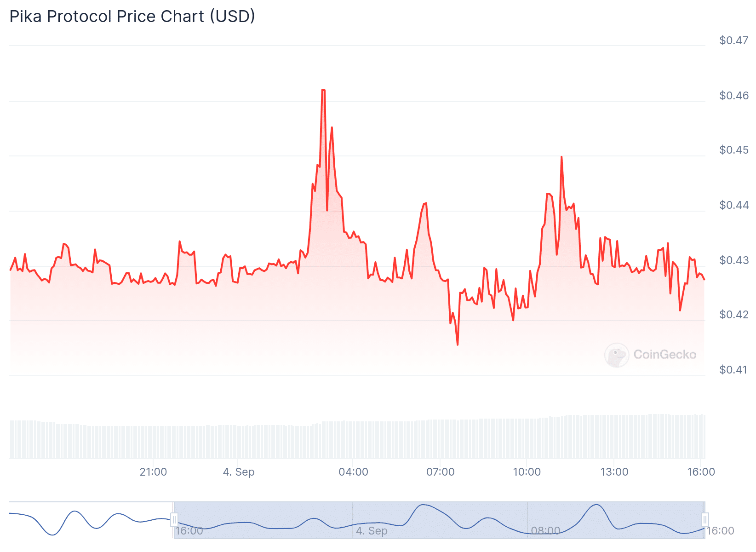Click the 21:00 x-axis time label
The image size is (756, 552).
pyautogui.click(x=153, y=472)
